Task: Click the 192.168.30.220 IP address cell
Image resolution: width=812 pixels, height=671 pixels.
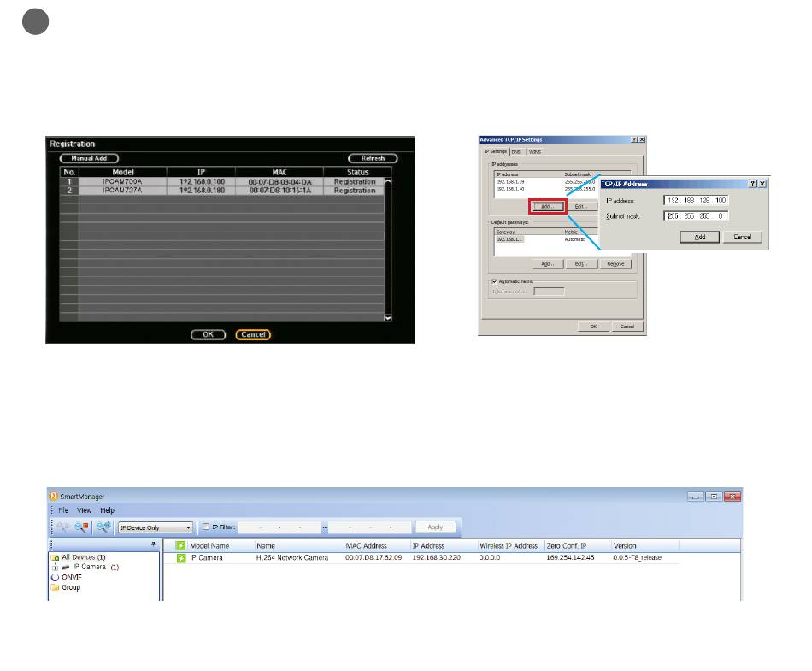Action: point(436,557)
